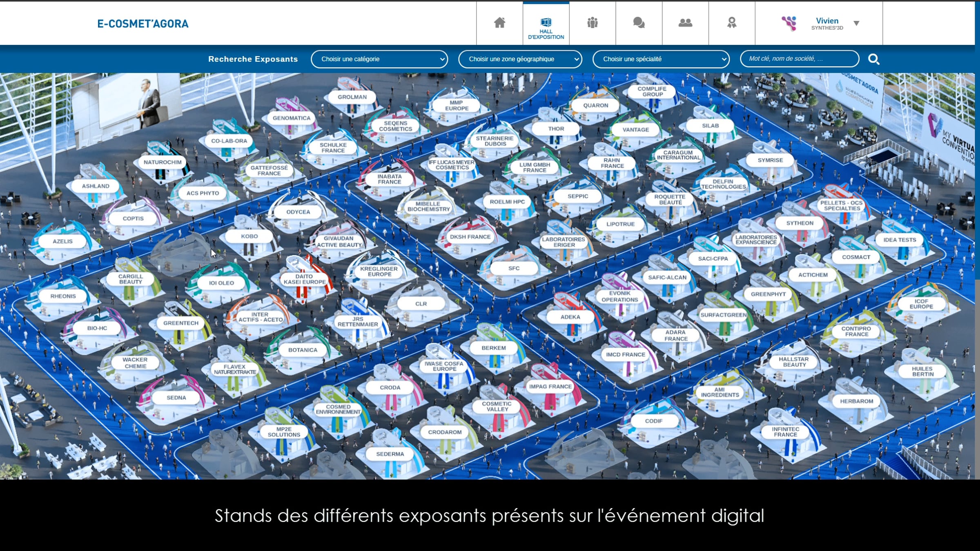Screen dimensions: 980x551
Task: Click the ODYCEA stand label
Action: click(298, 212)
